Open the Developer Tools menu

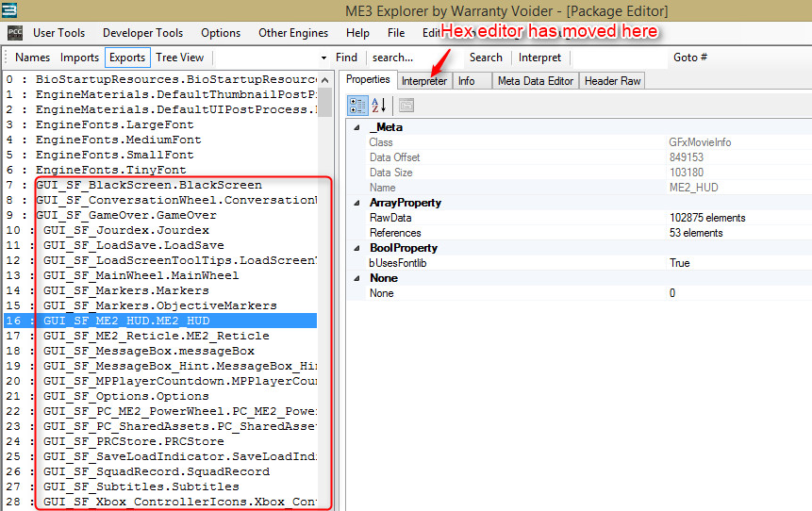(x=143, y=33)
